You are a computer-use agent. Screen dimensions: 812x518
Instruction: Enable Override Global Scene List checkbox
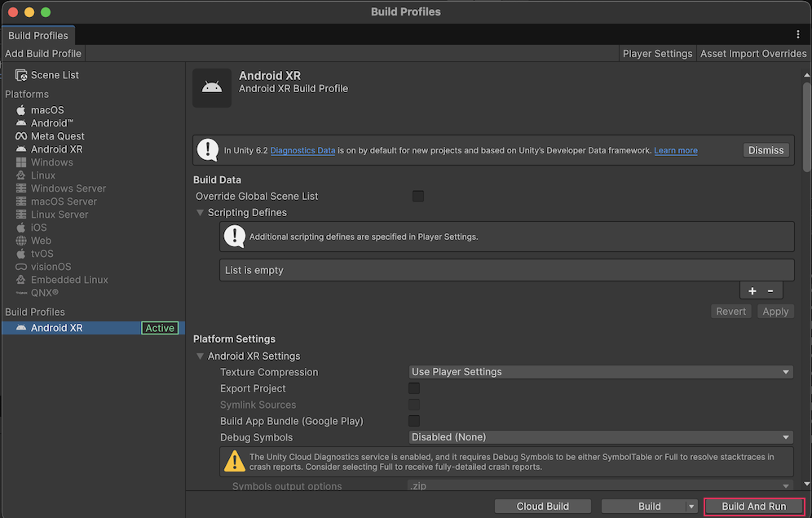pos(418,197)
